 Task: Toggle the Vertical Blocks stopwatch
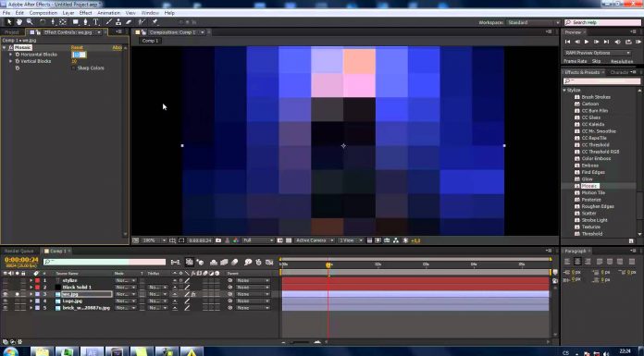tap(18, 61)
